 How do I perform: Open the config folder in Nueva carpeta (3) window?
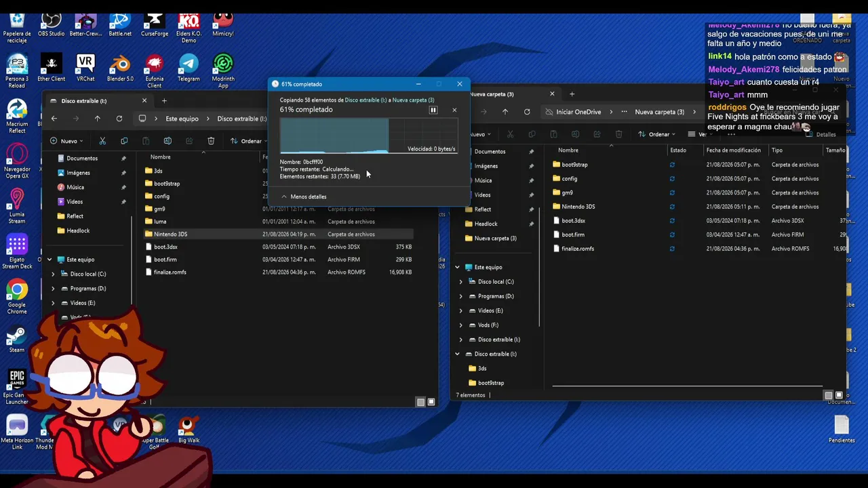(x=565, y=179)
